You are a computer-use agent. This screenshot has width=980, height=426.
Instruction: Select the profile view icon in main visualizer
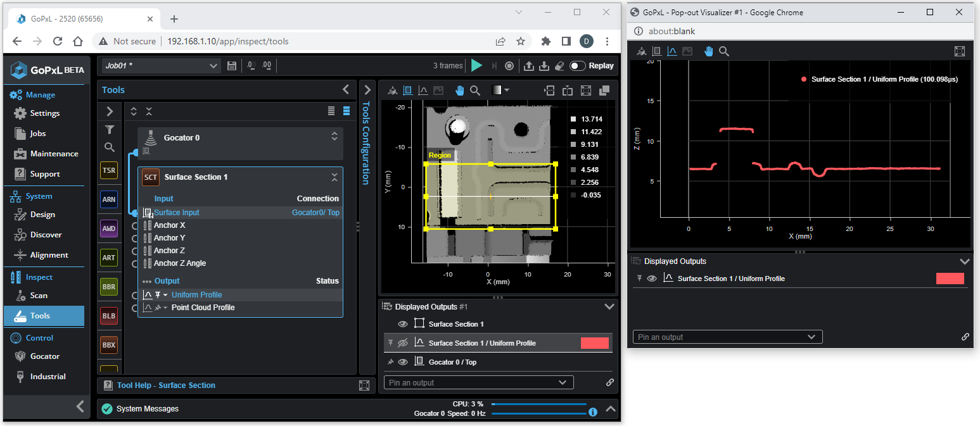click(x=423, y=91)
